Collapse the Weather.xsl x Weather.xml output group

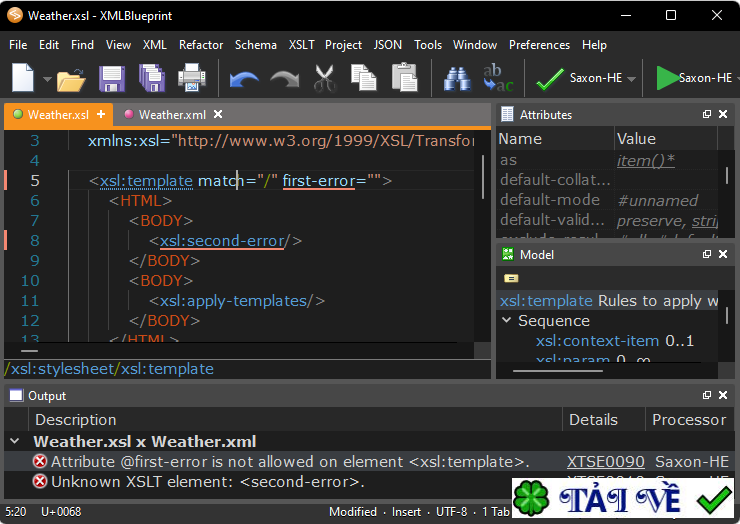coord(14,441)
